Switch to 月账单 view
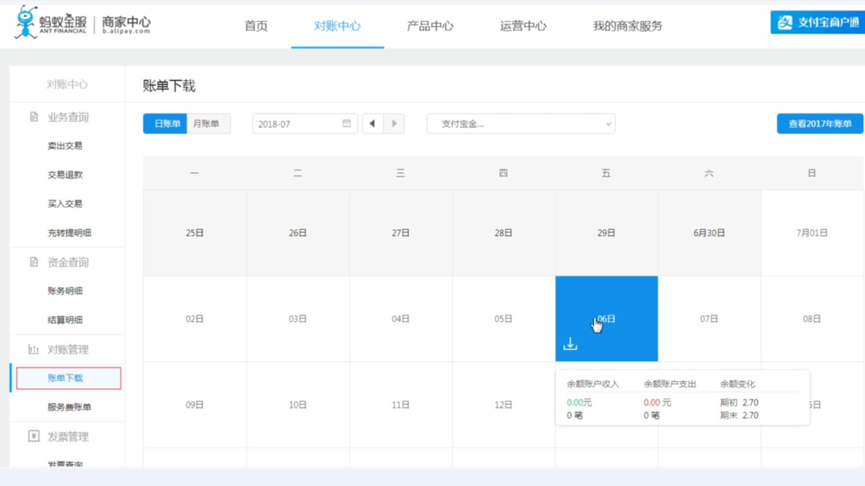 click(207, 124)
